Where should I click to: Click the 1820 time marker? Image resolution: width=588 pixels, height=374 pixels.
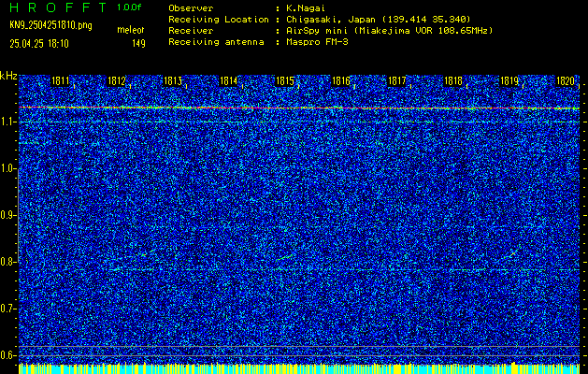pyautogui.click(x=566, y=80)
